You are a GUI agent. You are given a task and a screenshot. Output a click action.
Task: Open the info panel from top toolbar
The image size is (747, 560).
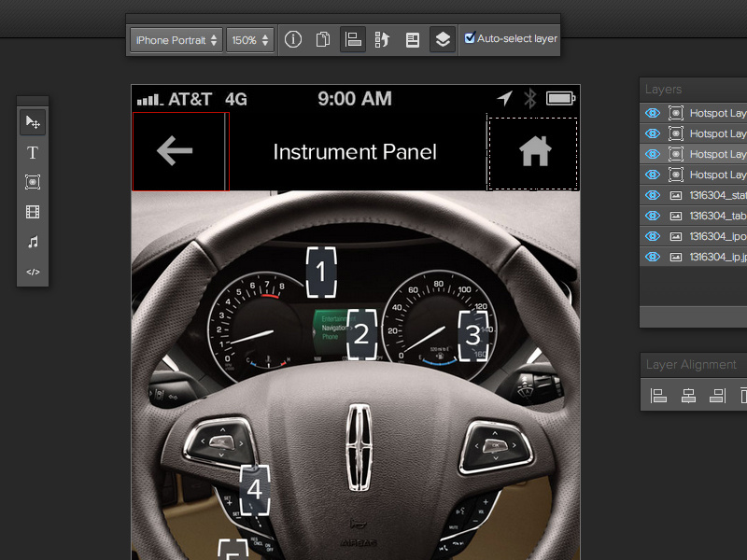[293, 40]
